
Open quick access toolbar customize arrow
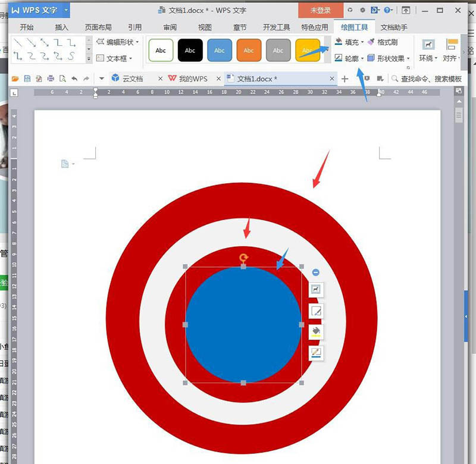(x=102, y=79)
